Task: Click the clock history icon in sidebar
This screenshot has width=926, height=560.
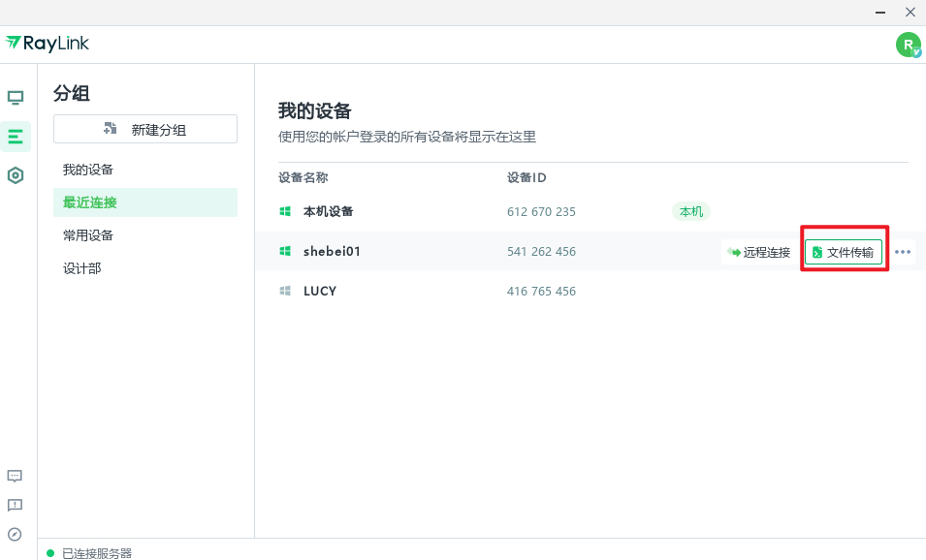Action: (x=15, y=534)
